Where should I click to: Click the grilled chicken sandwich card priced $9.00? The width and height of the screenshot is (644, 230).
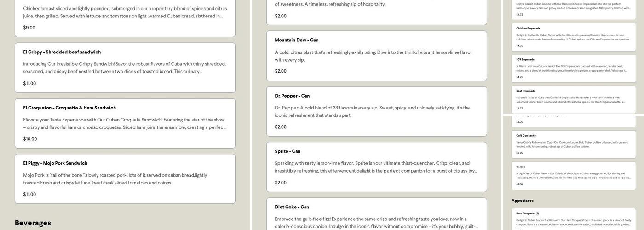point(125,17)
